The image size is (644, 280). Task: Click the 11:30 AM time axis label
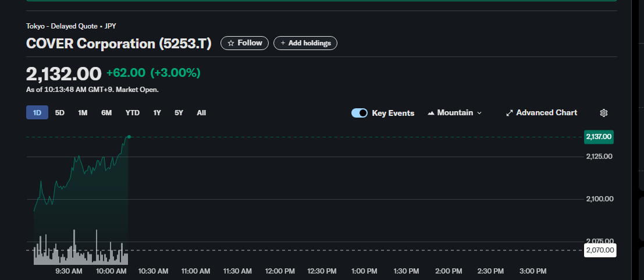click(x=237, y=271)
